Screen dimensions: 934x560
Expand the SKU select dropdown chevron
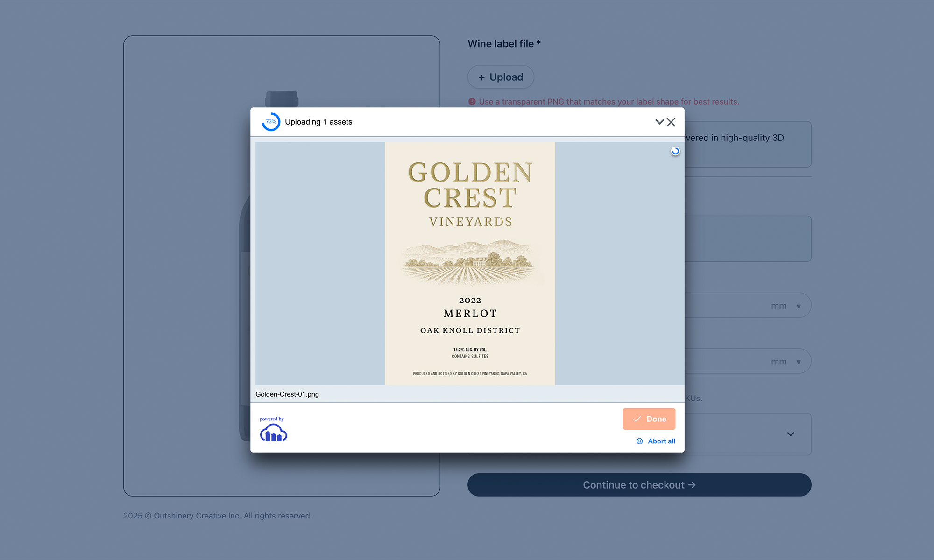click(791, 434)
